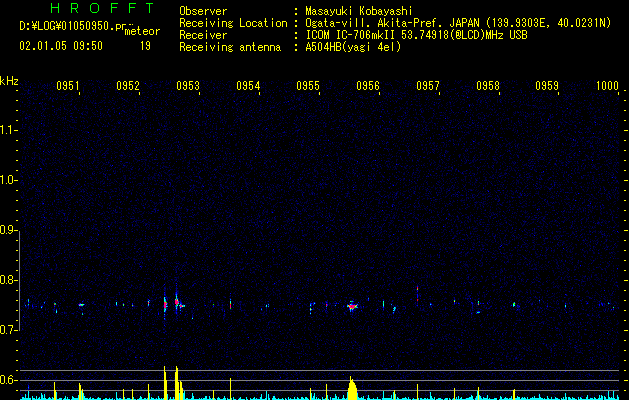Image resolution: width=629 pixels, height=400 pixels.
Task: Click the 0959 time marker
Action: [547, 85]
